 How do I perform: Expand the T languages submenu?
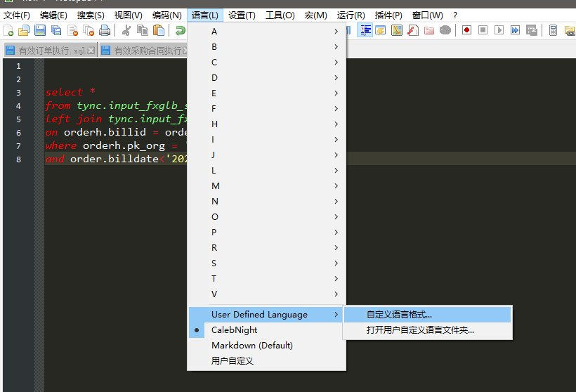267,278
